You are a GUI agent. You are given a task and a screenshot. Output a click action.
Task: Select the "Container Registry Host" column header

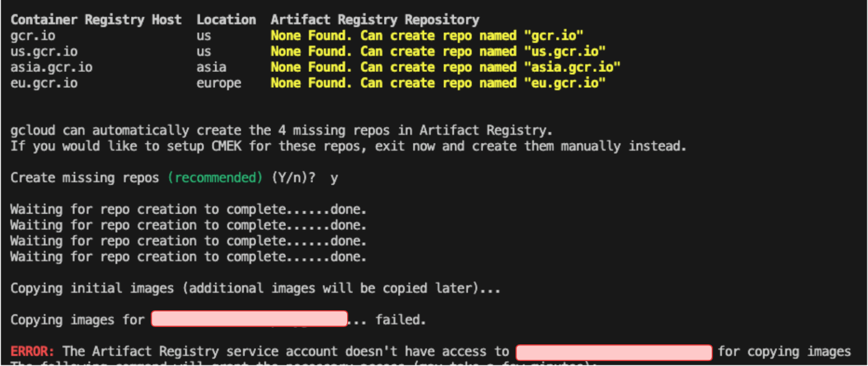pos(96,20)
